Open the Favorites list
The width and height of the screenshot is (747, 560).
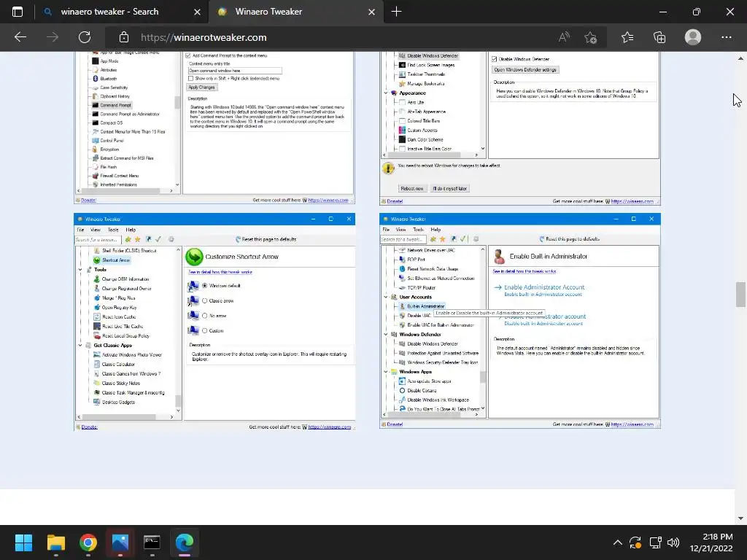tap(627, 37)
